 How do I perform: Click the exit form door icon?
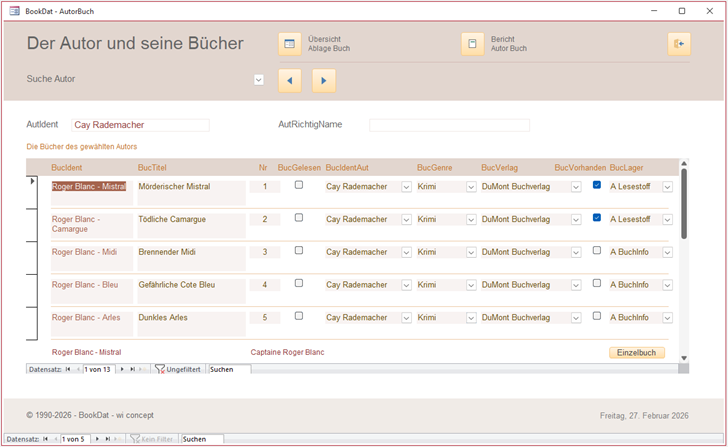(679, 44)
